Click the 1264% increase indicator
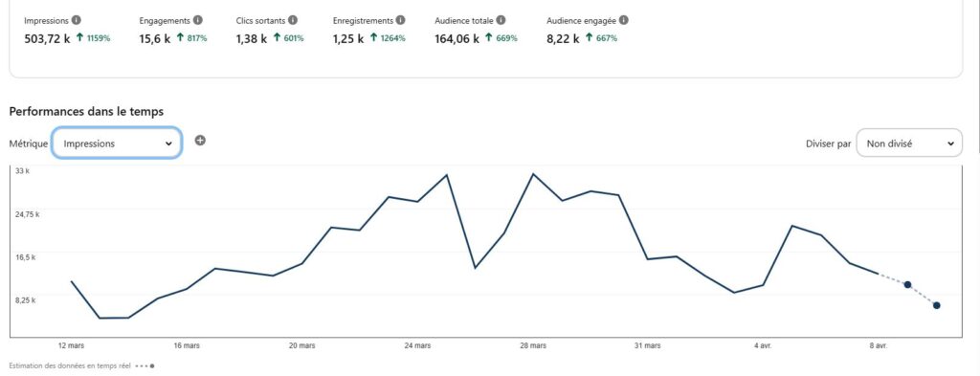980x376 pixels. tap(388, 38)
